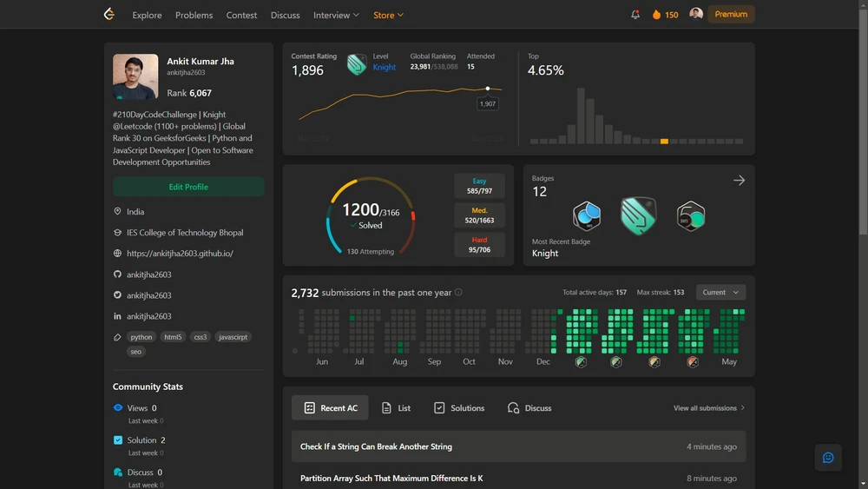868x489 pixels.
Task: Switch to the Solutions tab
Action: tap(459, 408)
